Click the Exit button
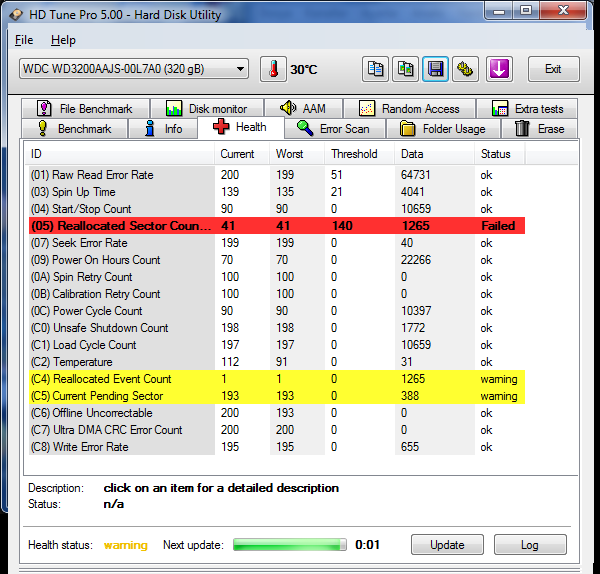Image resolution: width=600 pixels, height=574 pixels. point(552,69)
